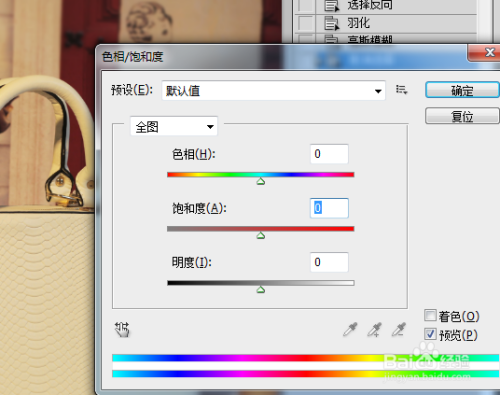Toggle the checkbox left of 羽化 action
The image size is (500, 395).
pyautogui.click(x=306, y=24)
